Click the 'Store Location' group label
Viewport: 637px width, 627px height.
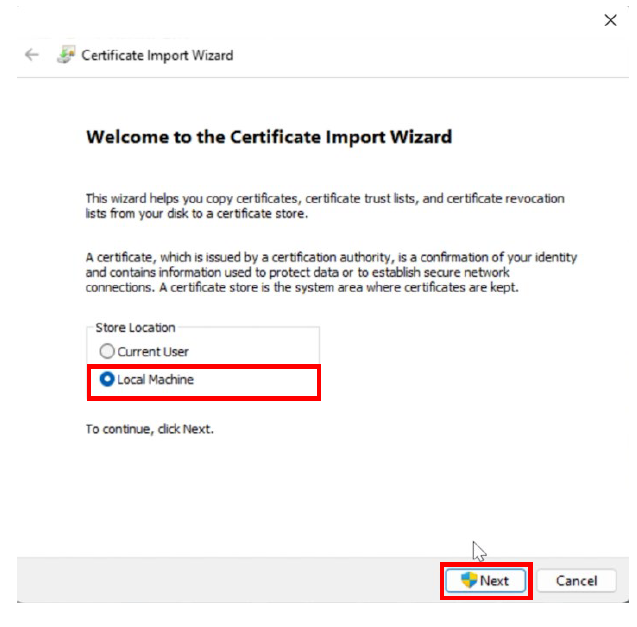click(x=135, y=328)
